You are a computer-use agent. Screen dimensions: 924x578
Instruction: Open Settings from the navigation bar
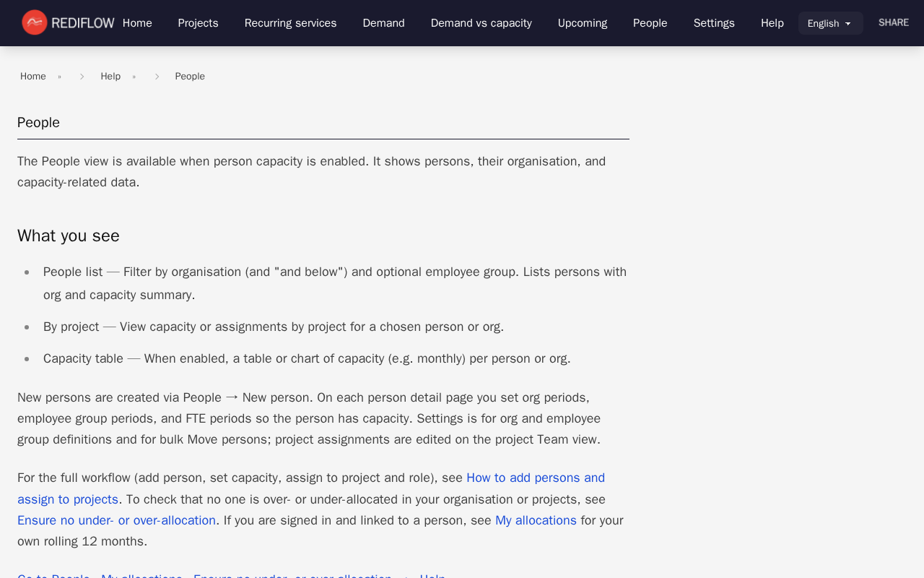(713, 23)
